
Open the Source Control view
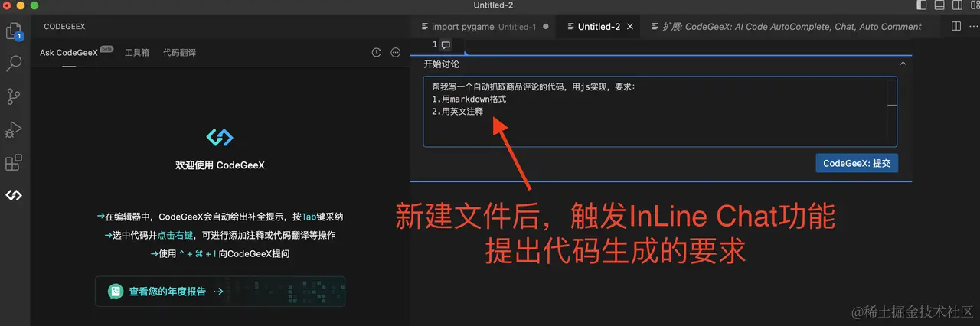(14, 96)
